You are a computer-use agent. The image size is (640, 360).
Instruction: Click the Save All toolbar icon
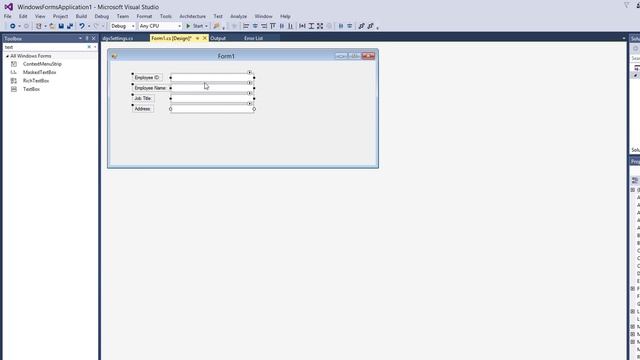[70, 26]
